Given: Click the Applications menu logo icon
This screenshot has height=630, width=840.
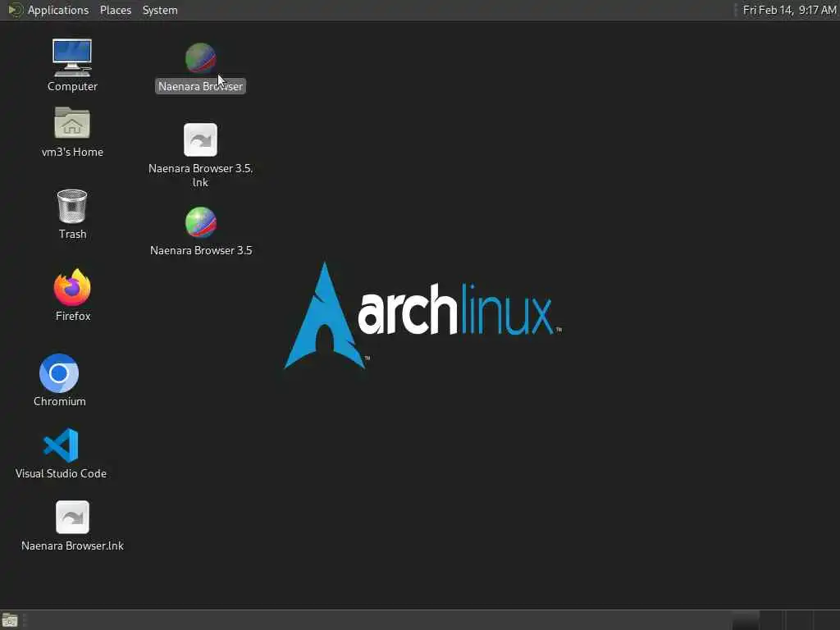Looking at the screenshot, I should click(15, 10).
